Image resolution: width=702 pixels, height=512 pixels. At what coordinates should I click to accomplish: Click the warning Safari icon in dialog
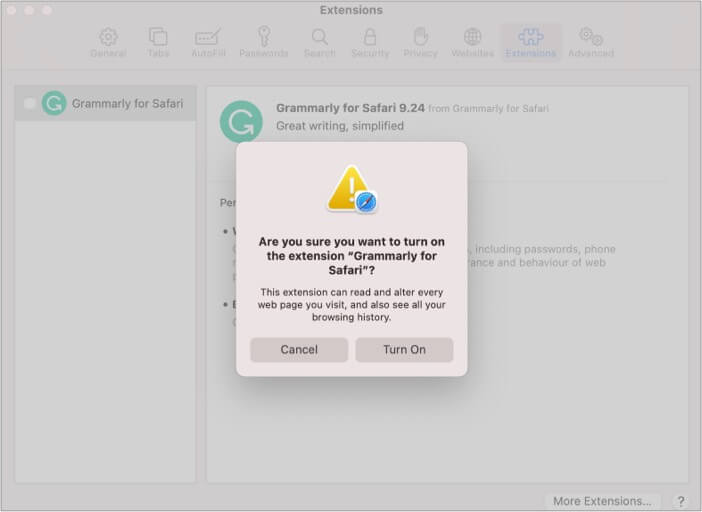[352, 190]
